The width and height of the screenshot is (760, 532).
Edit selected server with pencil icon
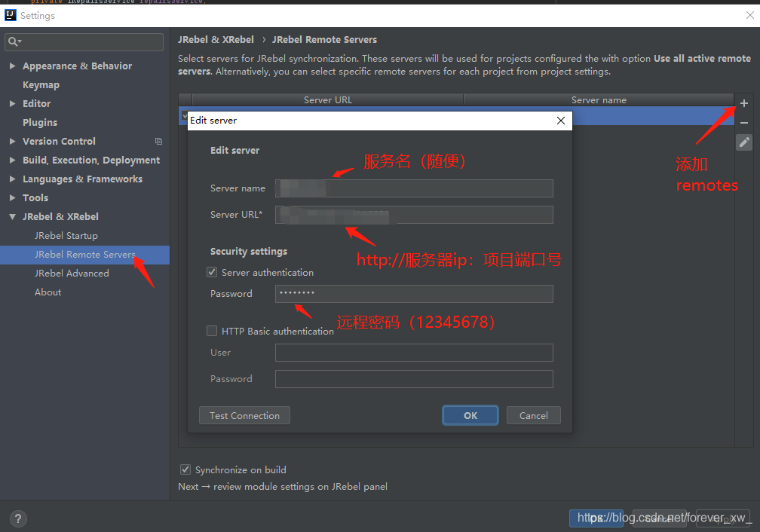744,142
